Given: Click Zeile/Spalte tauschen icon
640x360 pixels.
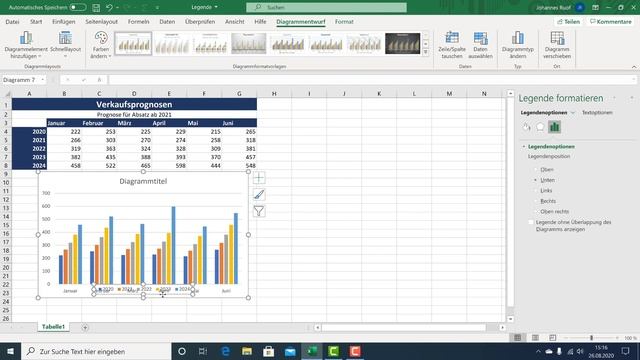Looking at the screenshot, I should tap(452, 38).
